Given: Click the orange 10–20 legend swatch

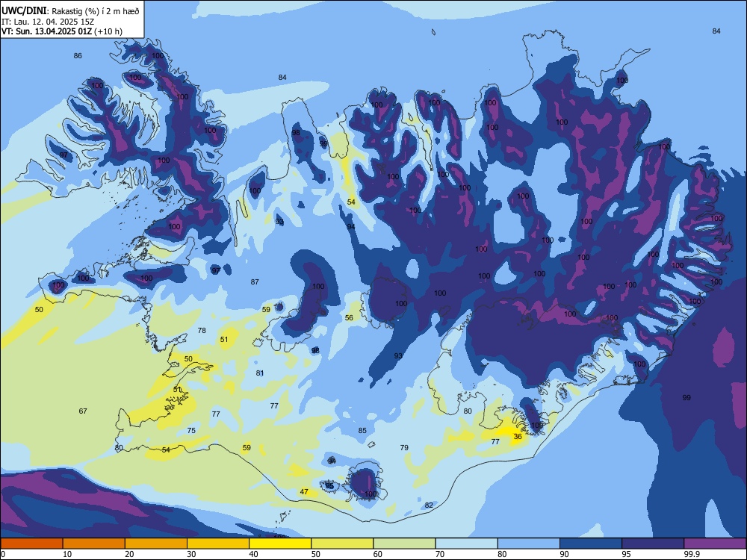Looking at the screenshot, I should click(x=94, y=544).
